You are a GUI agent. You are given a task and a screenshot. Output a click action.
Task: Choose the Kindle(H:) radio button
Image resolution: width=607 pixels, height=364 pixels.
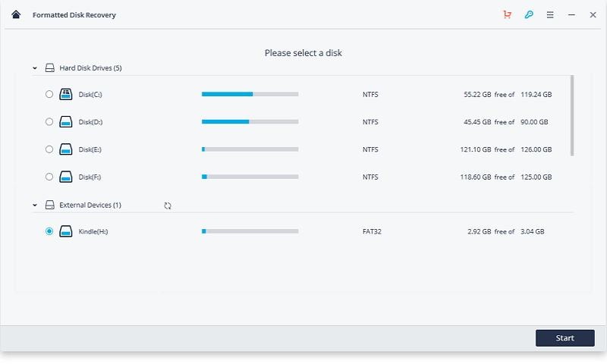[x=49, y=231]
